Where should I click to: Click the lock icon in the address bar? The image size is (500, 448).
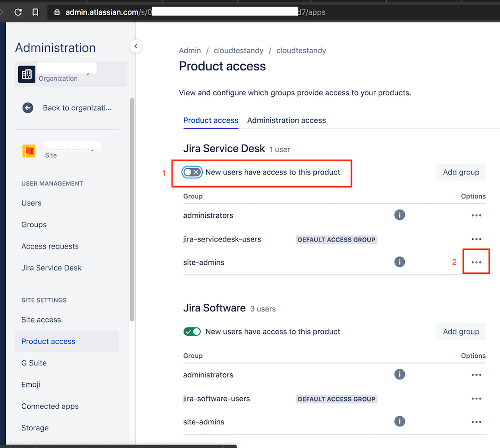click(57, 12)
